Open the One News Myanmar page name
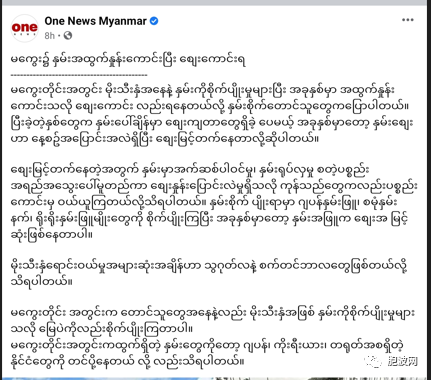The width and height of the screenshot is (431, 380). [95, 21]
